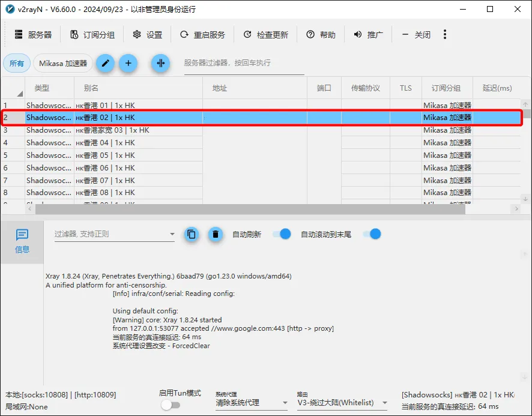532x416 pixels.
Task: Select server row HK香港 06 | 1x HK
Action: (261, 167)
